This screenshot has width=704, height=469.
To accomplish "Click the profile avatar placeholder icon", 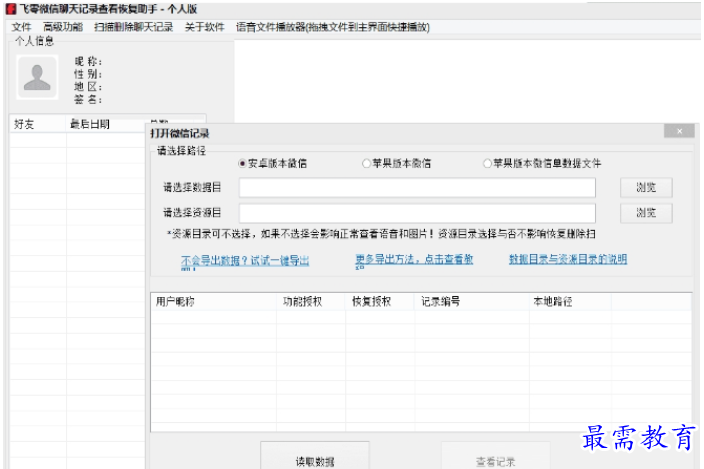I will pos(37,77).
